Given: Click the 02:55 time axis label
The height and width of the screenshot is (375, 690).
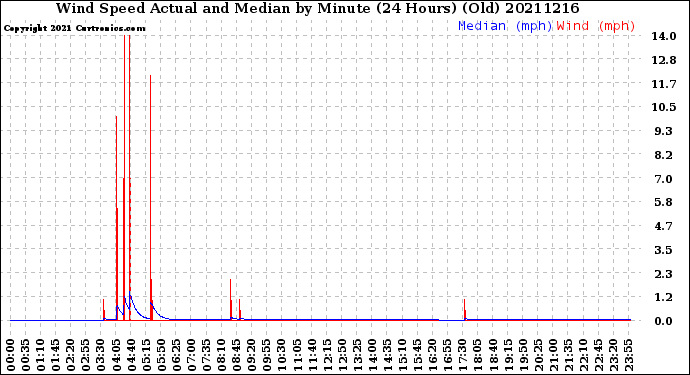Looking at the screenshot, I should click(x=86, y=354).
